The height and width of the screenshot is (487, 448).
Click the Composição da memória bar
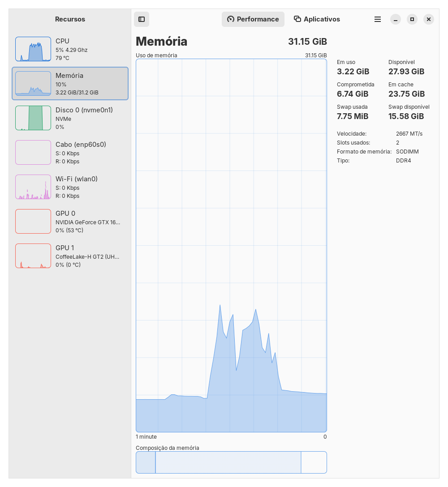coord(231,462)
